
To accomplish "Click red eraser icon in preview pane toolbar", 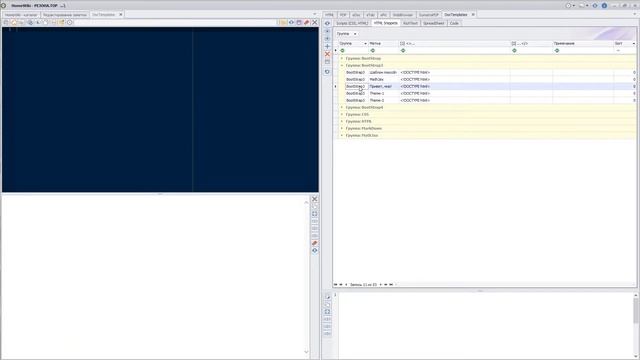I will click(315, 243).
